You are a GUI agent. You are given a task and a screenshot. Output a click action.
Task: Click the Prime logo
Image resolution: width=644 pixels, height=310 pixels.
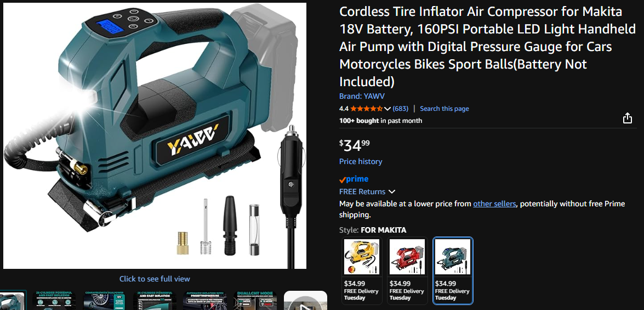point(354,179)
